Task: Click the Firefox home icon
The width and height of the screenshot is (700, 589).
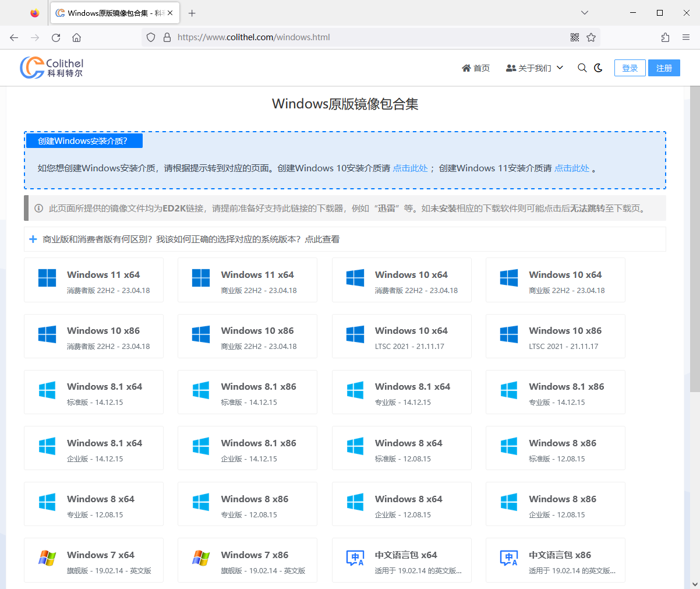Action: pyautogui.click(x=76, y=37)
